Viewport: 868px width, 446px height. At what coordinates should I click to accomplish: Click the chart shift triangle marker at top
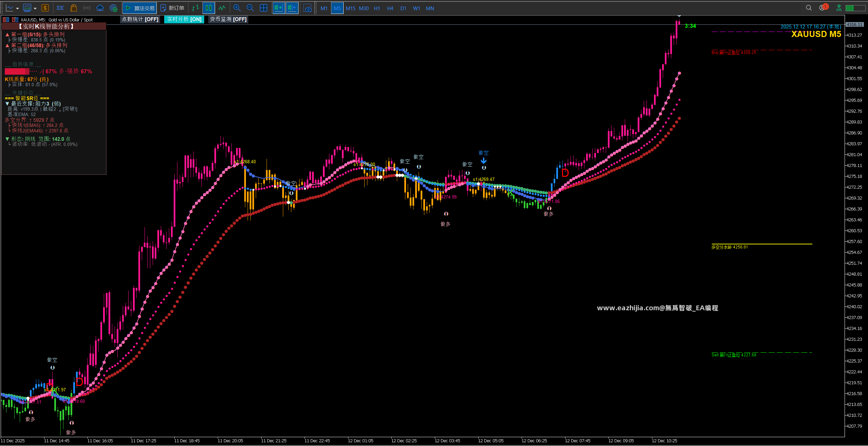[679, 16]
